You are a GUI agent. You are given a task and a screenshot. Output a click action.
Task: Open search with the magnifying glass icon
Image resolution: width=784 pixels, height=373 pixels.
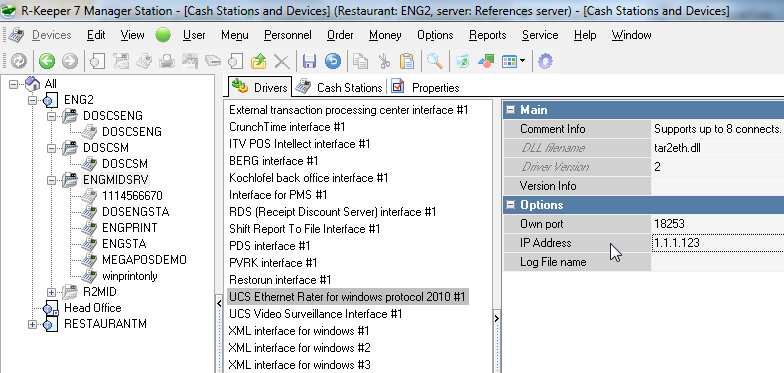click(x=434, y=61)
